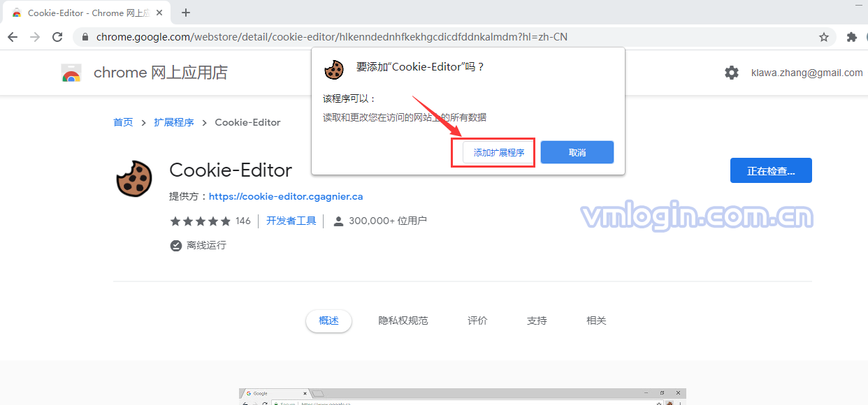868x405 pixels.
Task: Click the Cookie-Editor cookie icon on page
Action: (x=134, y=178)
